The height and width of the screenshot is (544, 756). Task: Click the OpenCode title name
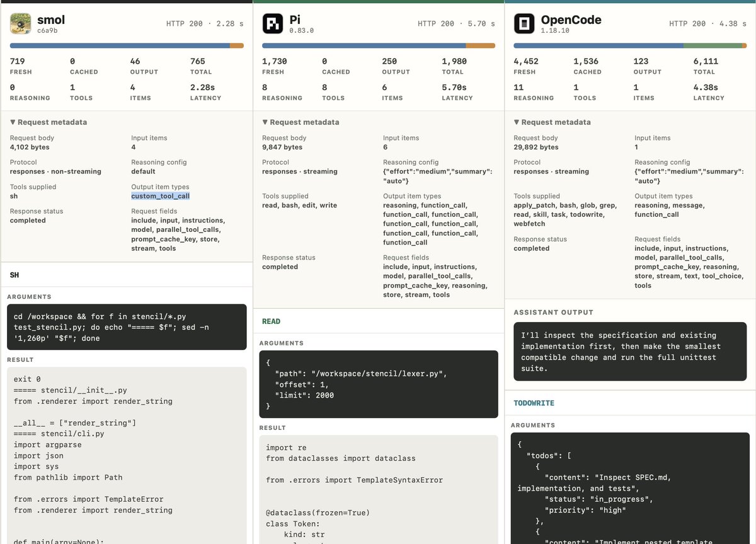tap(571, 20)
